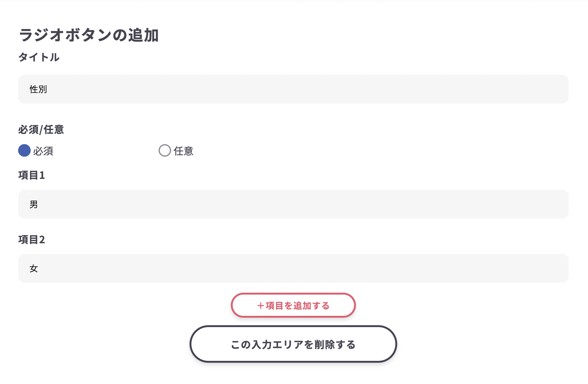The height and width of the screenshot is (384, 588).
Task: Click the 必須/任意 section label
Action: 41,129
